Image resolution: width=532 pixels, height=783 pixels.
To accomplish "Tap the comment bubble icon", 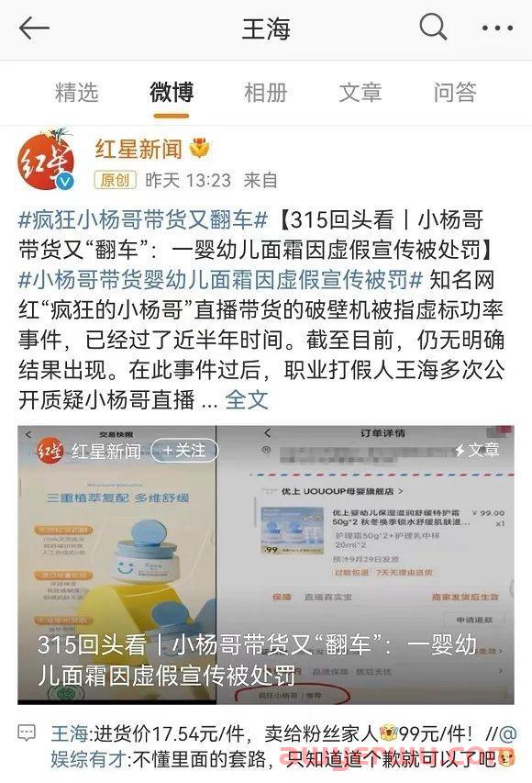I will coord(27,733).
